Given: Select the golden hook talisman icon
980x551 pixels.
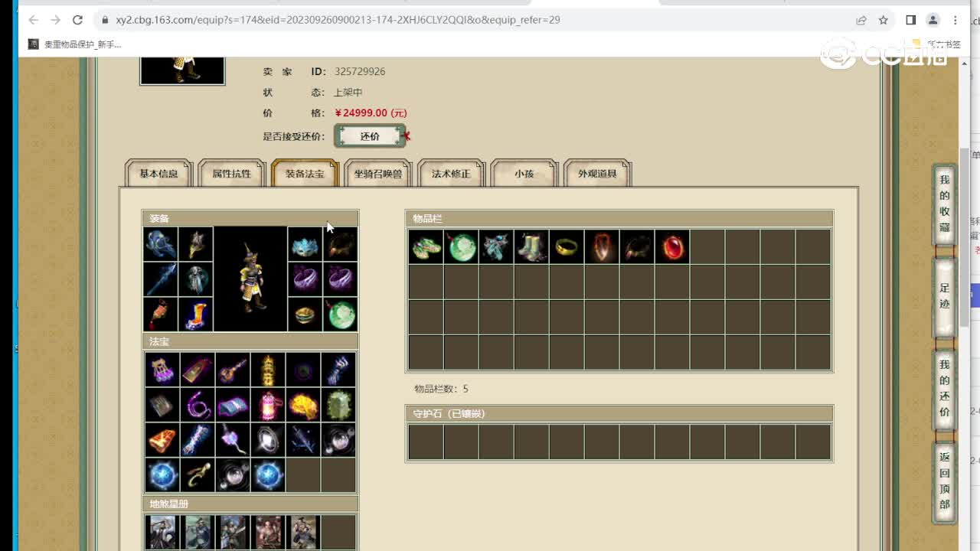Looking at the screenshot, I should [x=198, y=475].
